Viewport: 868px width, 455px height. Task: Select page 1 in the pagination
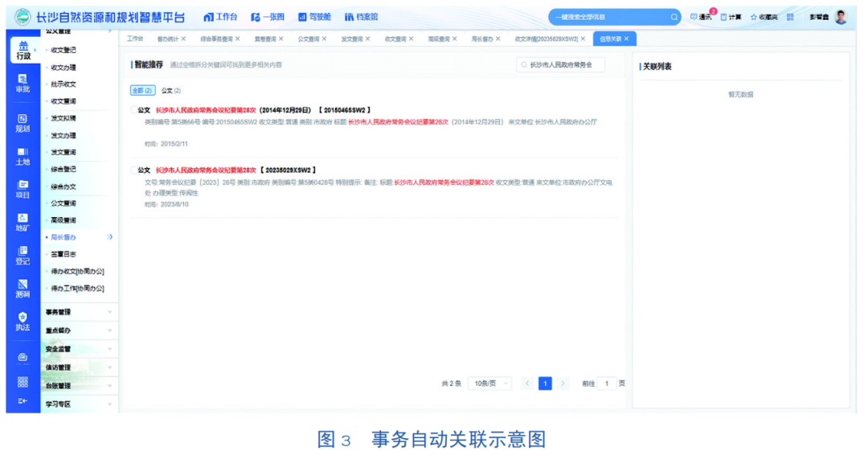(x=545, y=383)
